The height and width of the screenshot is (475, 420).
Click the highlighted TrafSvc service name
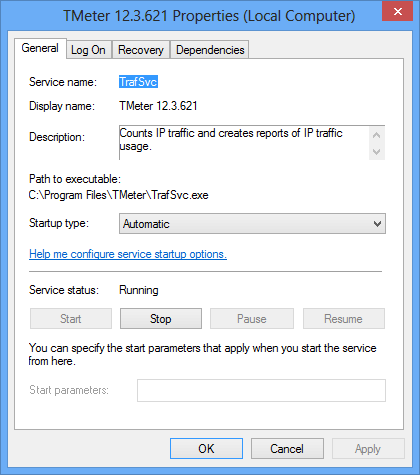(138, 82)
